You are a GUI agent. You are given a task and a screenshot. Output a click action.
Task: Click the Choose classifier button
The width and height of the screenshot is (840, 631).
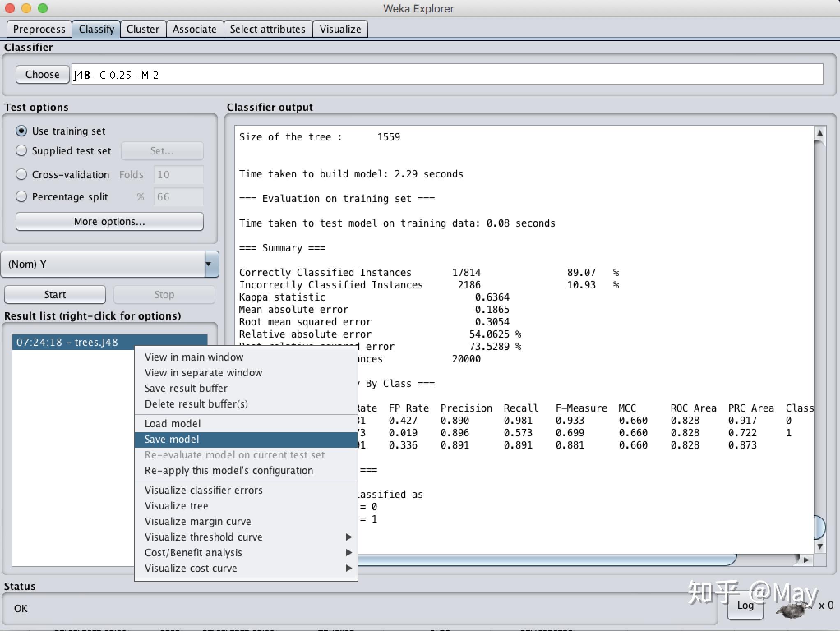pyautogui.click(x=42, y=74)
